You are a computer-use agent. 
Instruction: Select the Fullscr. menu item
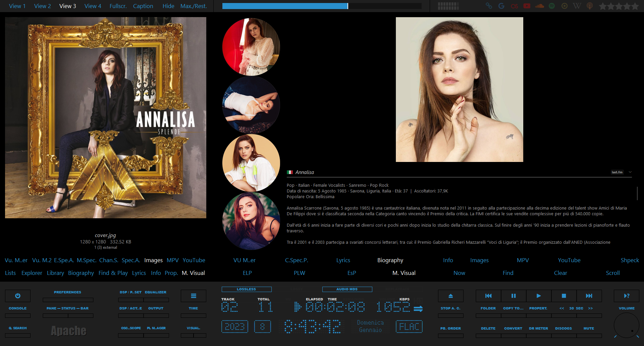pos(118,6)
